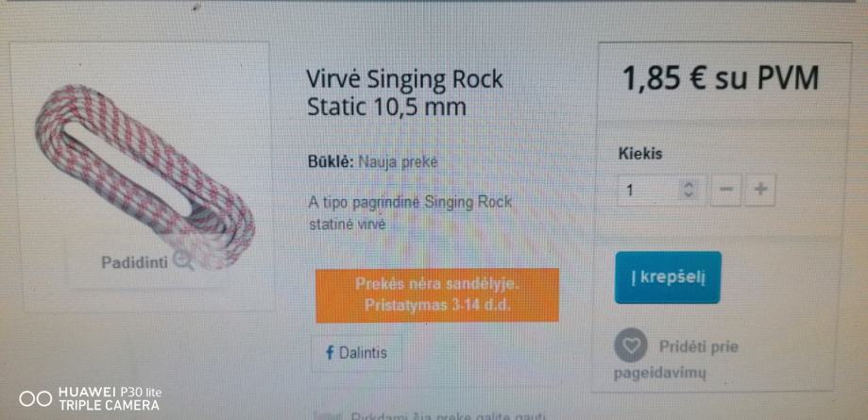This screenshot has height=420, width=868.
Task: Click the quantity spinner arrows
Action: point(689,190)
